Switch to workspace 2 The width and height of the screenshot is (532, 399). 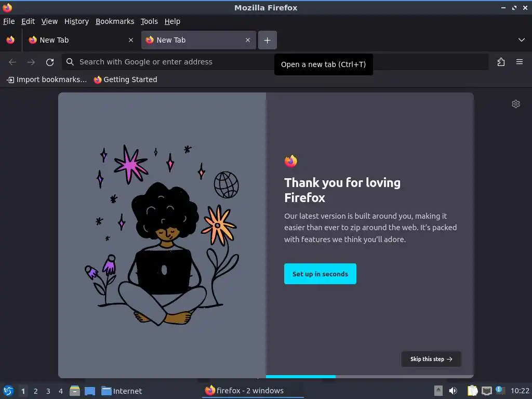click(36, 391)
